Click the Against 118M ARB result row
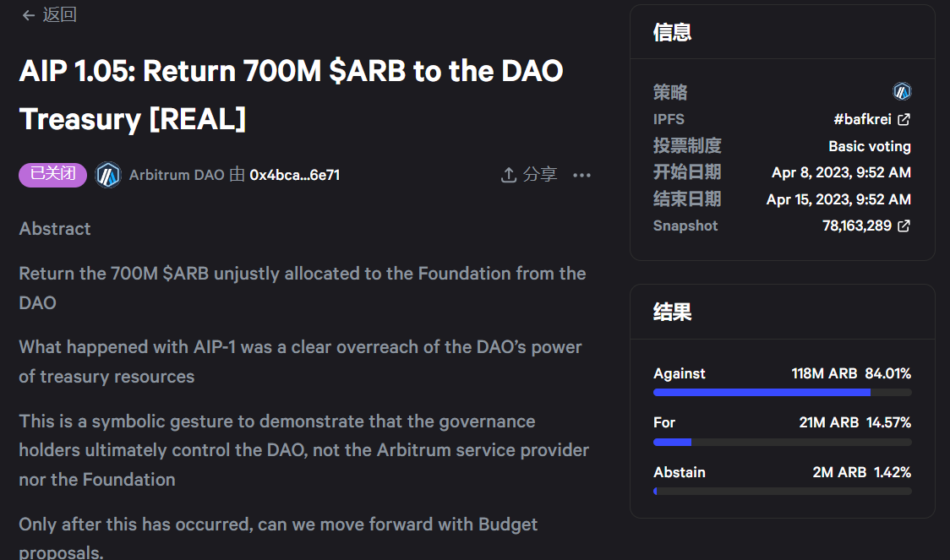Viewport: 950px width, 560px height. point(782,373)
